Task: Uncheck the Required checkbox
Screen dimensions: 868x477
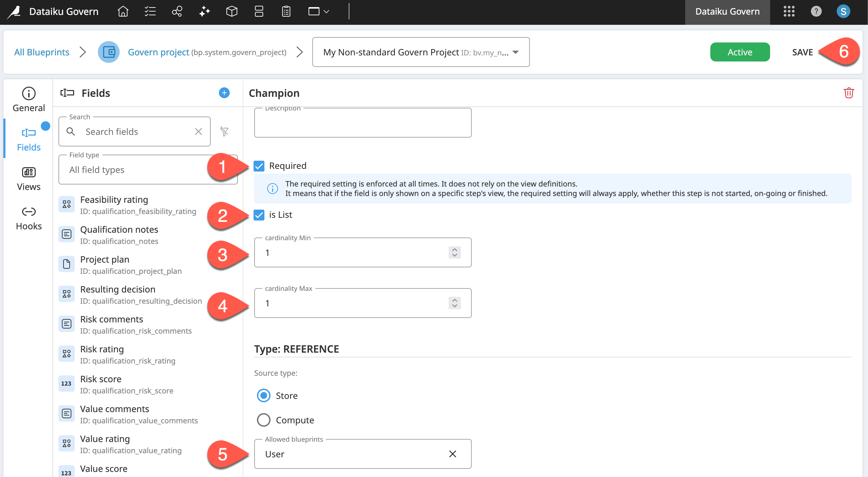Action: click(259, 166)
